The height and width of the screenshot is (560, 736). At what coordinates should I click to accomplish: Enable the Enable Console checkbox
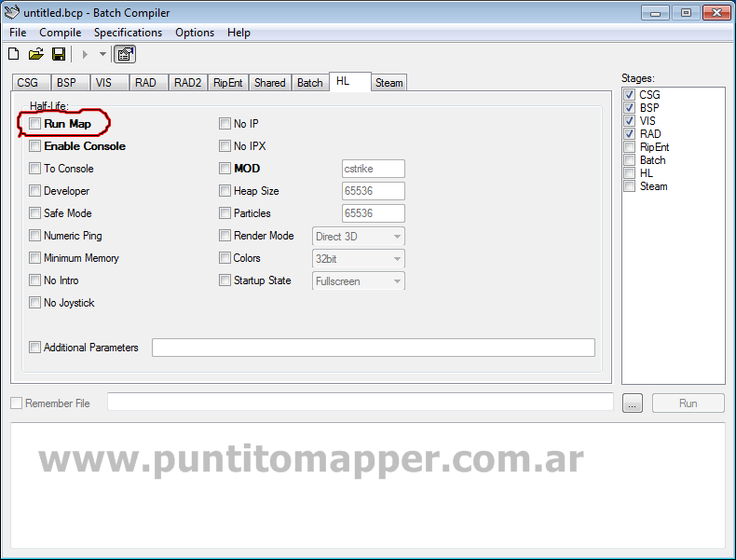click(34, 146)
